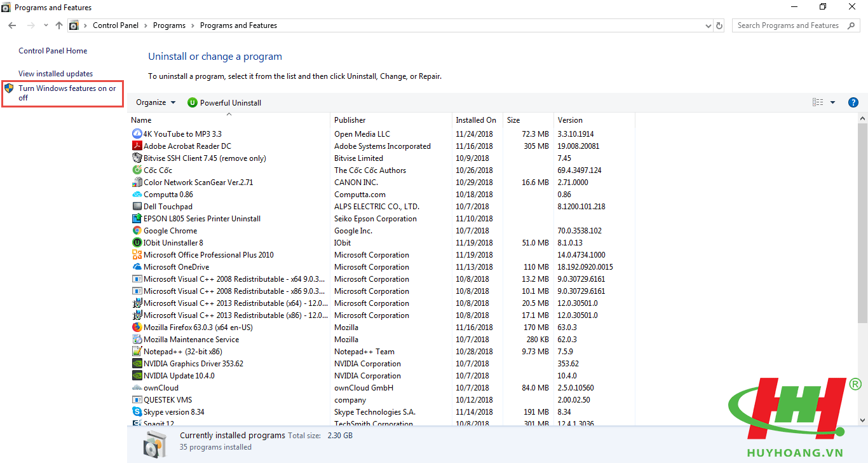Click the Color Network ScanGear icon

click(137, 182)
